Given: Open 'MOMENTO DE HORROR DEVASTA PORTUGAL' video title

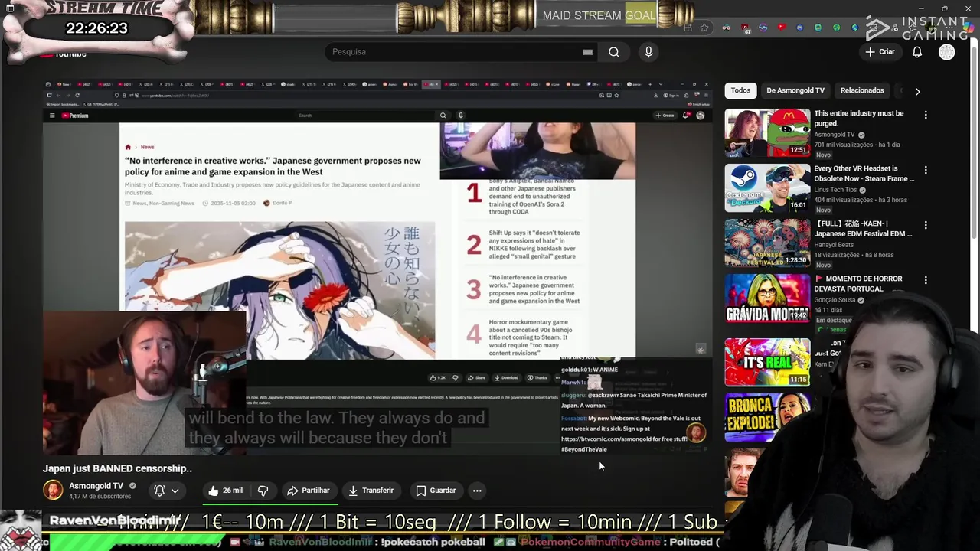Looking at the screenshot, I should tap(858, 283).
